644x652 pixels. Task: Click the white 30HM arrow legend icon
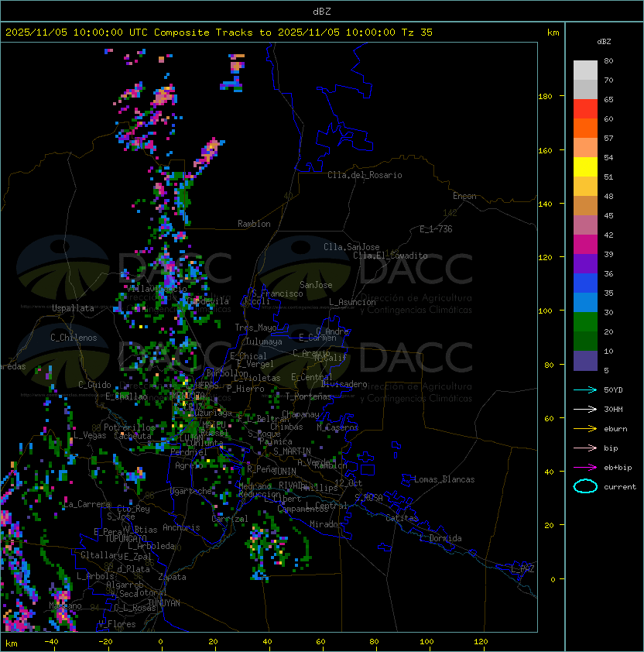pyautogui.click(x=585, y=409)
